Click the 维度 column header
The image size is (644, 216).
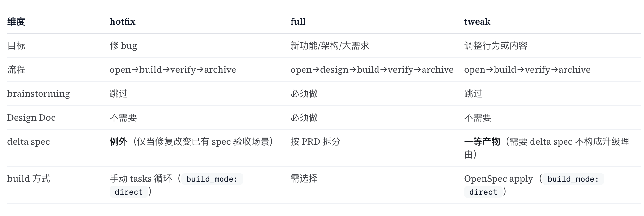pos(16,22)
